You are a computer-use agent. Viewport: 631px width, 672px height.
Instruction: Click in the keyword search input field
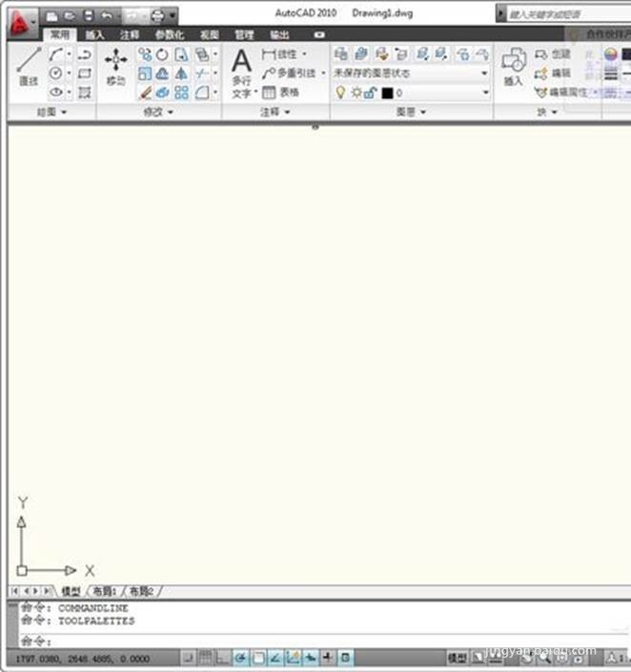point(568,14)
